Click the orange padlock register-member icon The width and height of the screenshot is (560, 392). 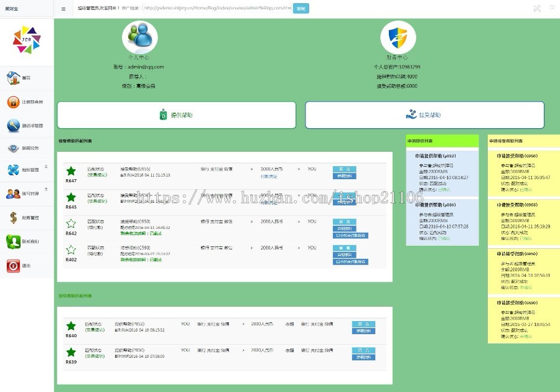pyautogui.click(x=13, y=102)
